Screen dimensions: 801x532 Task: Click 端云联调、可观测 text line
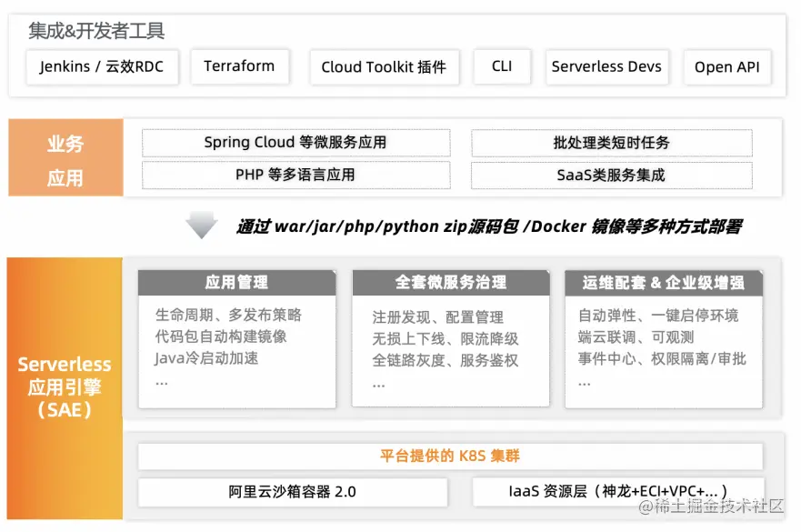point(636,337)
